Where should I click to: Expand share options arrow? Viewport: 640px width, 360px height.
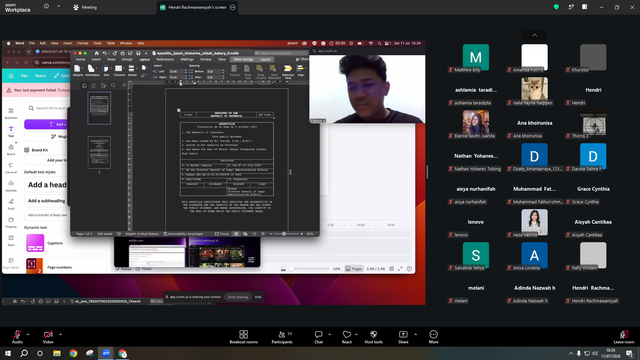(x=416, y=334)
